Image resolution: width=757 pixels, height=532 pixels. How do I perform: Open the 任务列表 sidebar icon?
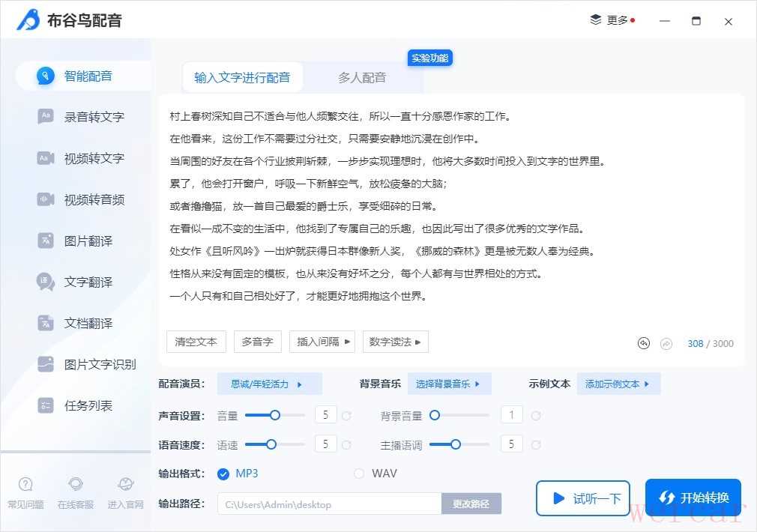[x=46, y=405]
